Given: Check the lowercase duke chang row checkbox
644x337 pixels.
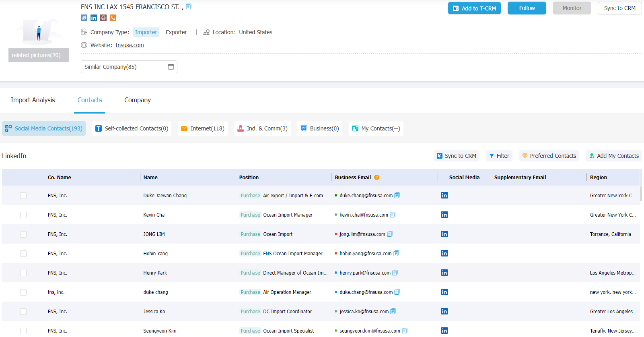Looking at the screenshot, I should point(23,292).
